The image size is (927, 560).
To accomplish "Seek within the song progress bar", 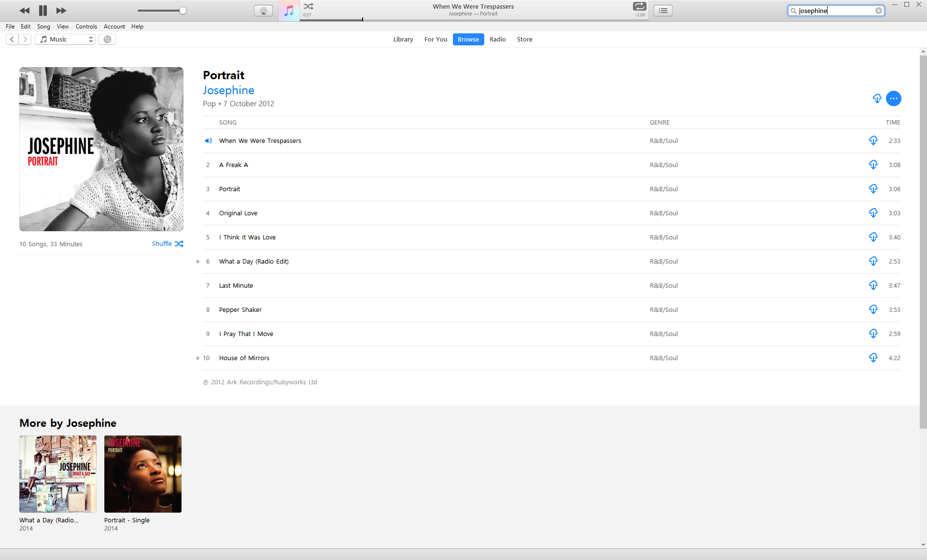I will (474, 20).
